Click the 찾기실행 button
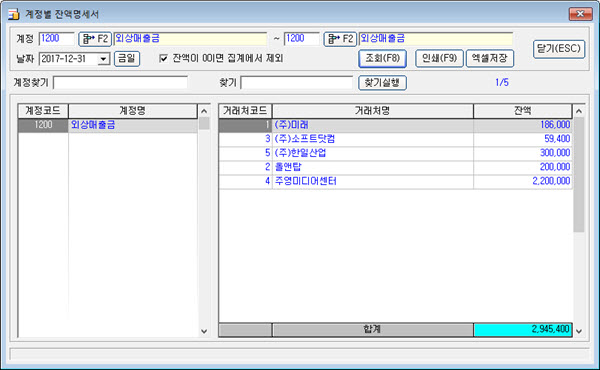 pos(382,83)
